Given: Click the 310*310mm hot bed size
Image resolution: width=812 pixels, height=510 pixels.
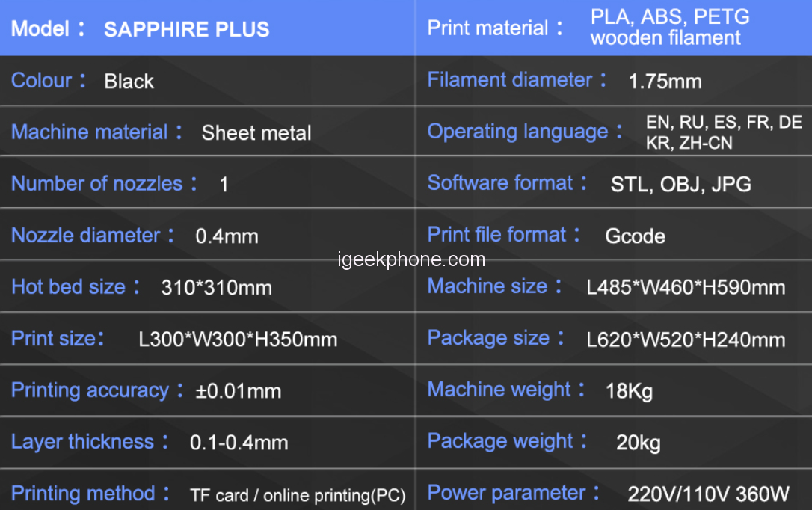Looking at the screenshot, I should point(216,287).
